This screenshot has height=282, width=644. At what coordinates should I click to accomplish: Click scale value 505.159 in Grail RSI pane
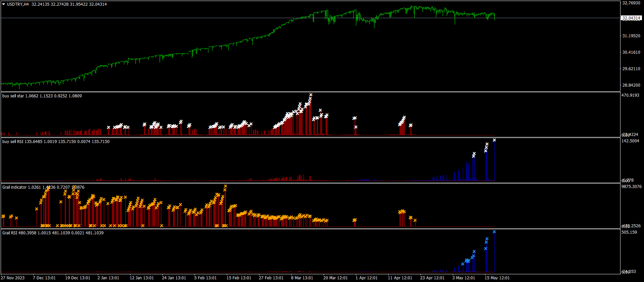629,232
